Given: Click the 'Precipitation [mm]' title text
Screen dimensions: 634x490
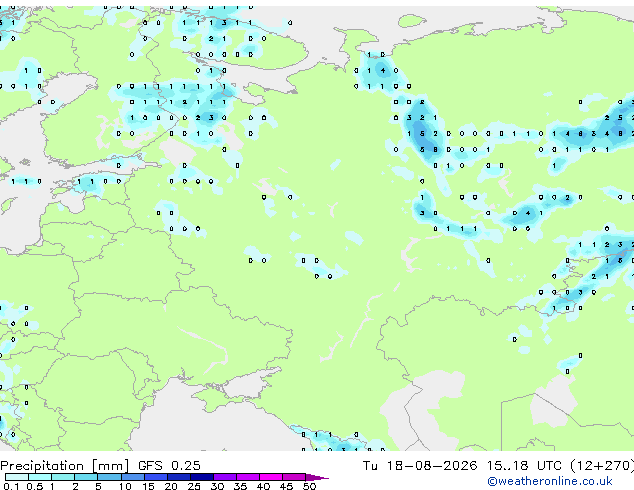Looking at the screenshot, I should (x=65, y=466).
